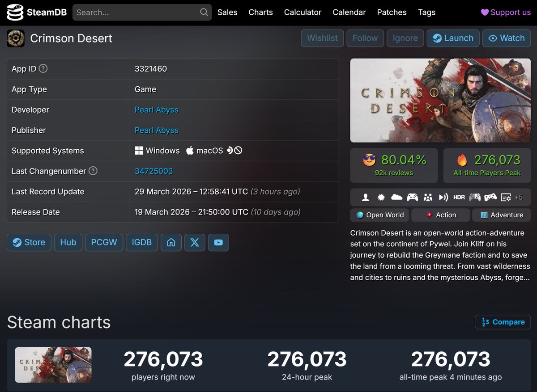Open the homepage house icon
This screenshot has width=537, height=392.
tap(171, 242)
